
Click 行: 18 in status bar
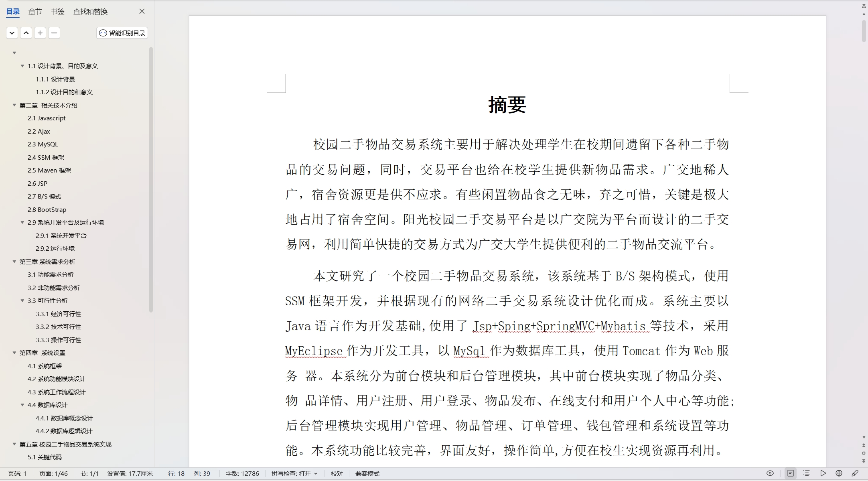point(176,473)
